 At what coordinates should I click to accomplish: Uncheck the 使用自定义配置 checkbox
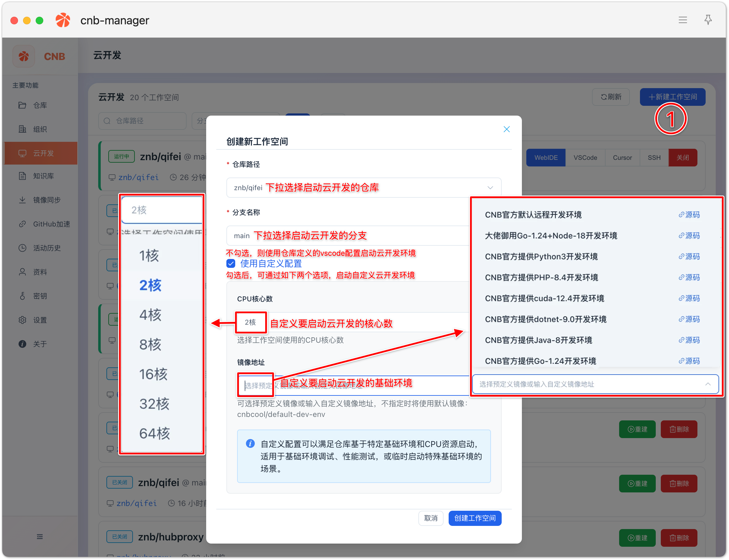(230, 264)
